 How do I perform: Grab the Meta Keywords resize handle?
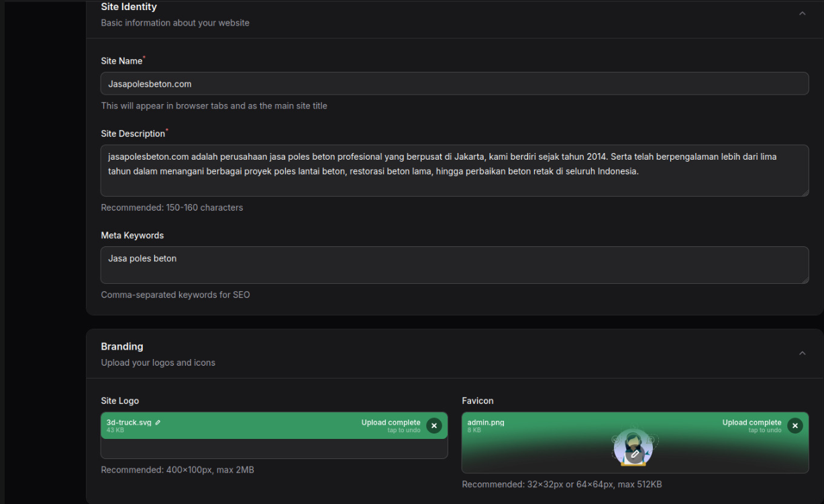(x=805, y=279)
